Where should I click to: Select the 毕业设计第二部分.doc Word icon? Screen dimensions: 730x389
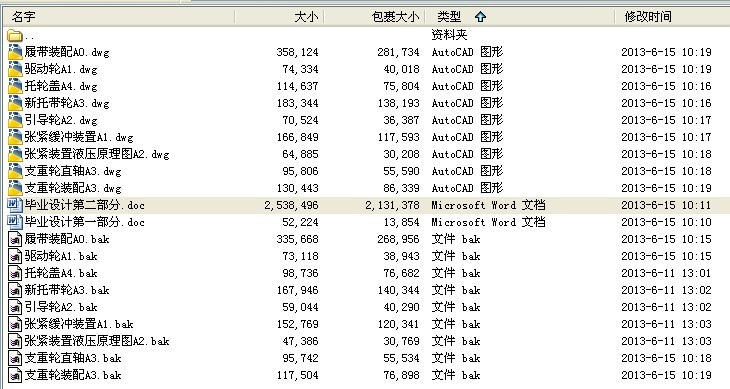coord(15,205)
